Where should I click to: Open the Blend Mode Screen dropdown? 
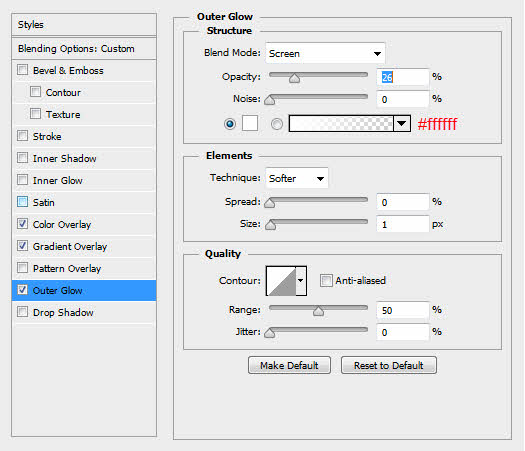(325, 53)
